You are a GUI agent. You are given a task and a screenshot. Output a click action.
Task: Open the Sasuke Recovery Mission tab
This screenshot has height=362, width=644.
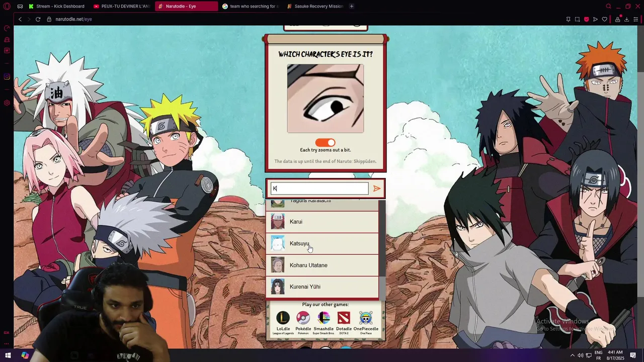coord(315,6)
